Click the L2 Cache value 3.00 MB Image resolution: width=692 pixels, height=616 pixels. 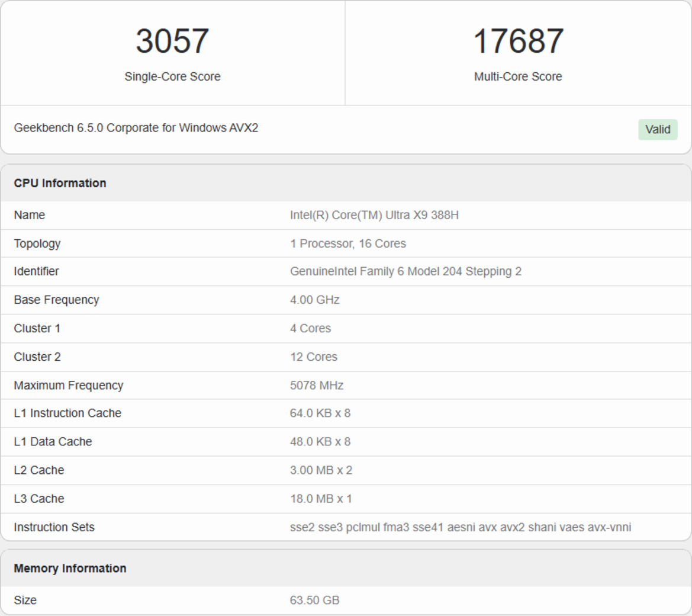pos(321,470)
